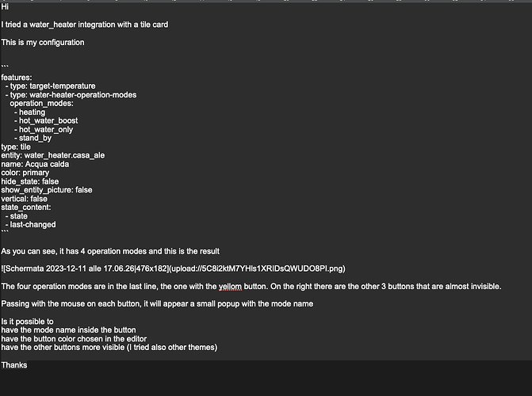Click the 'last-changed' state content entry
This screenshot has height=396, width=532.
coord(31,224)
